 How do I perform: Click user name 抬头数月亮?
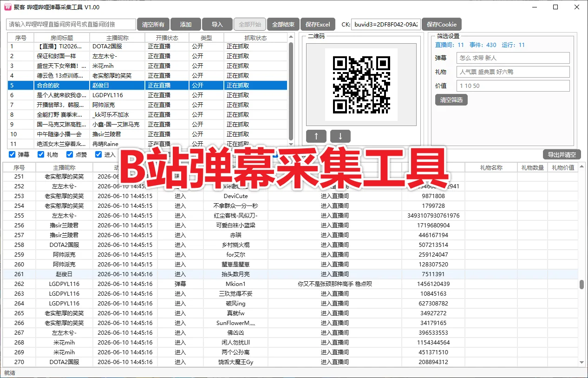pyautogui.click(x=235, y=274)
